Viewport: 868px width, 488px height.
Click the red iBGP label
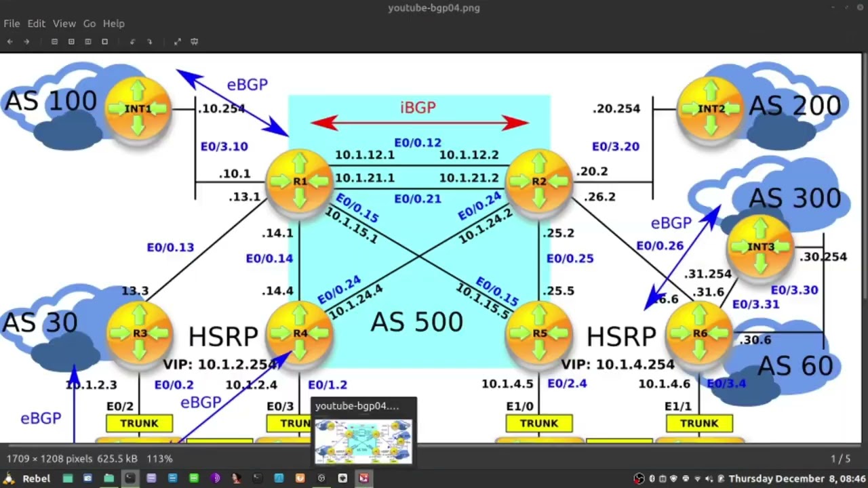coord(418,108)
